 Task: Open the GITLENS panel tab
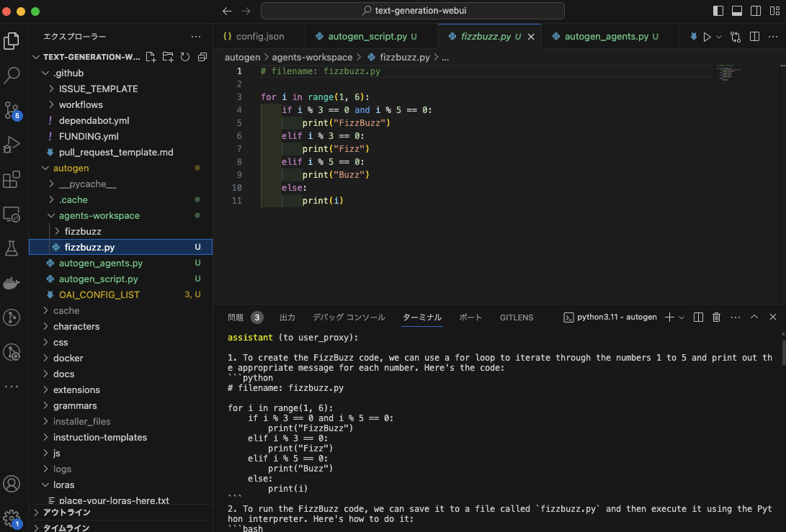(517, 317)
